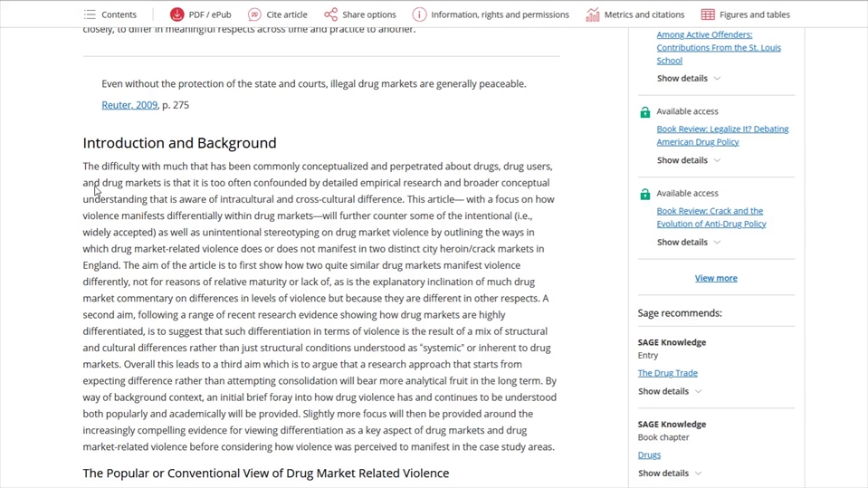Image resolution: width=868 pixels, height=488 pixels.
Task: Click the Cite article quote icon
Action: (x=255, y=14)
